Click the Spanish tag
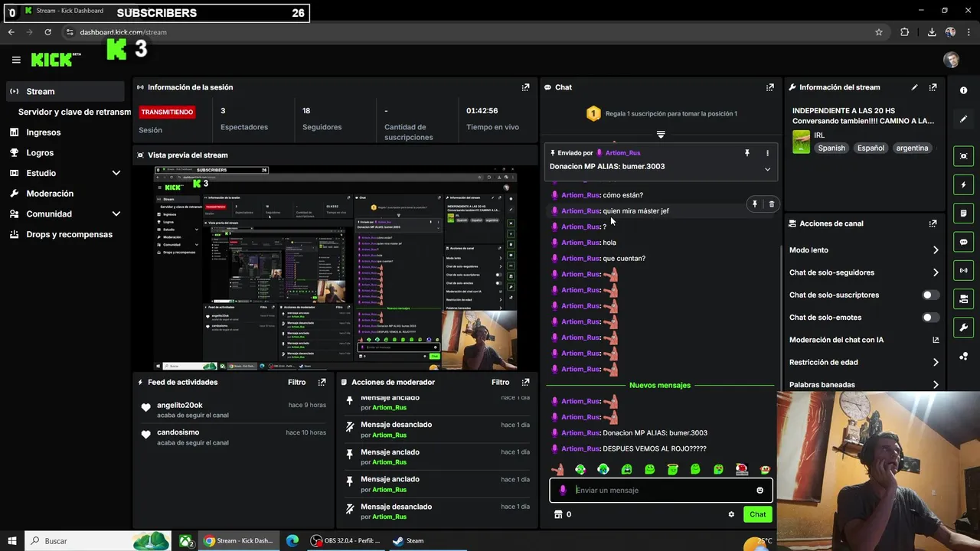 [831, 148]
